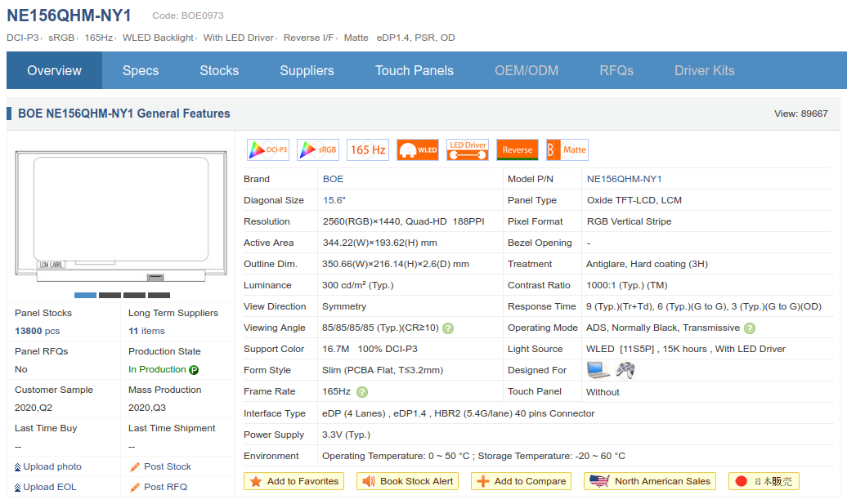The image size is (847, 504).
Task: Click the pencil icon beside Post Stock
Action: coord(135,467)
